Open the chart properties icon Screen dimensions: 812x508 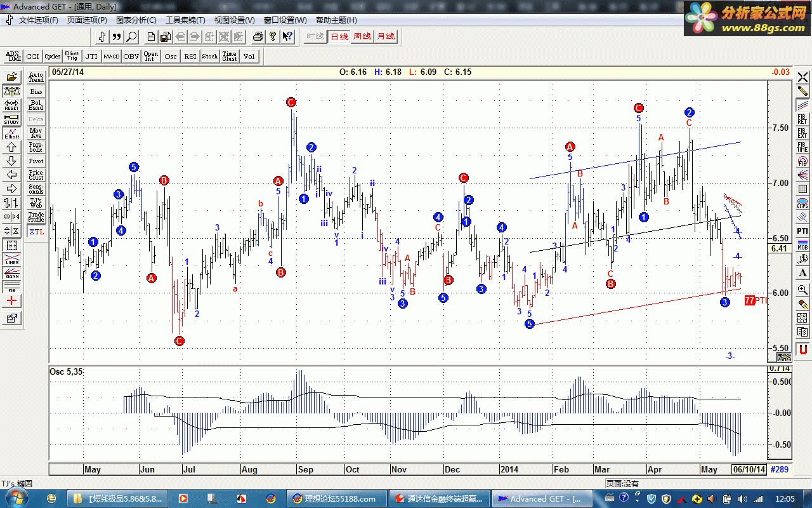[x=11, y=317]
